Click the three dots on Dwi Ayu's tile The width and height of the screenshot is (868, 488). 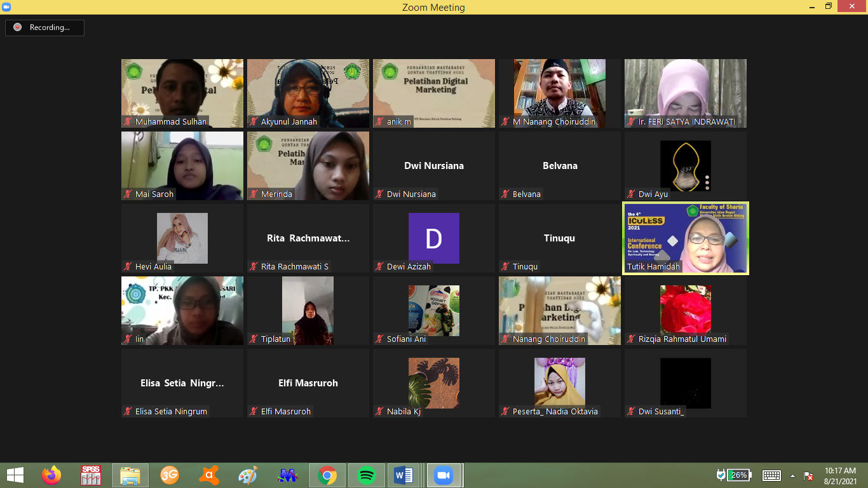[x=707, y=182]
